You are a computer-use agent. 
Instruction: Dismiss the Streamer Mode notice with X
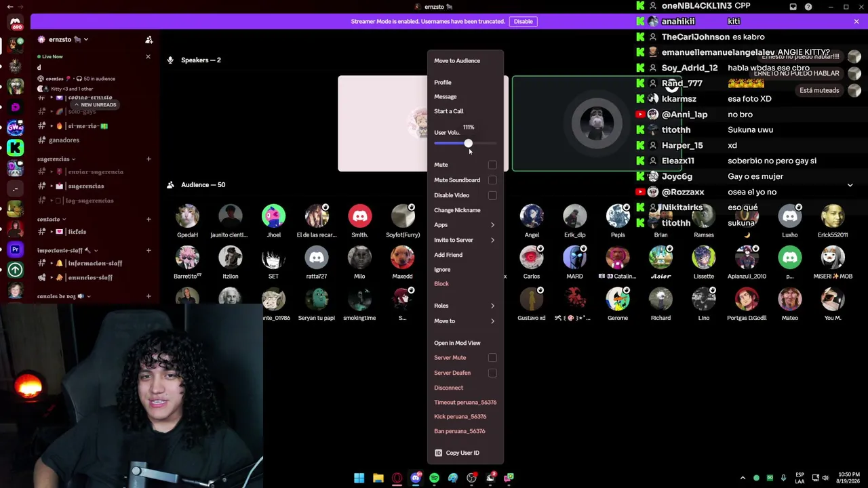point(856,22)
